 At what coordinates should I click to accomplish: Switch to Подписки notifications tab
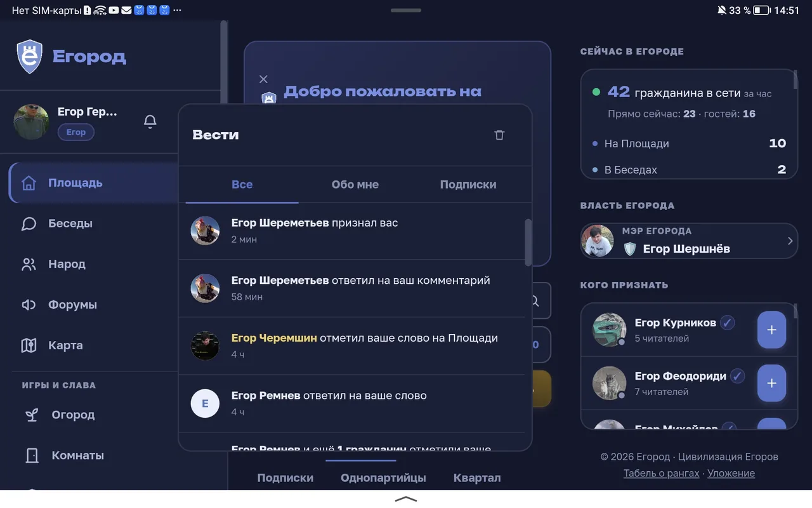pyautogui.click(x=468, y=185)
